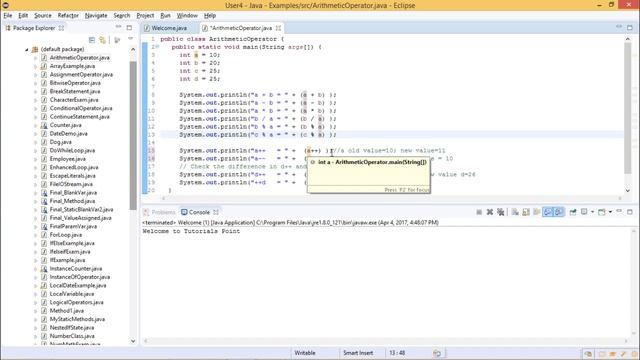Select LogicalOperators.java in Package Explorer

(76, 302)
